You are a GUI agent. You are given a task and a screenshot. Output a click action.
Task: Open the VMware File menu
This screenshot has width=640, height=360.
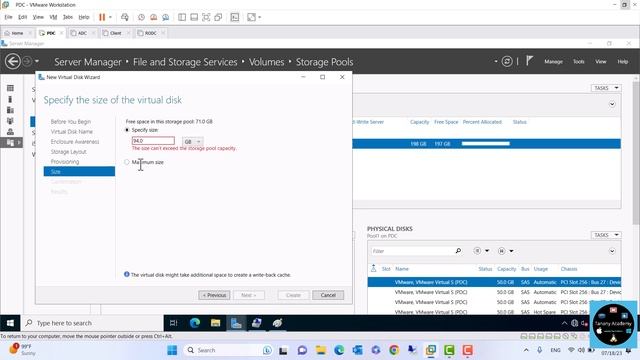9,17
